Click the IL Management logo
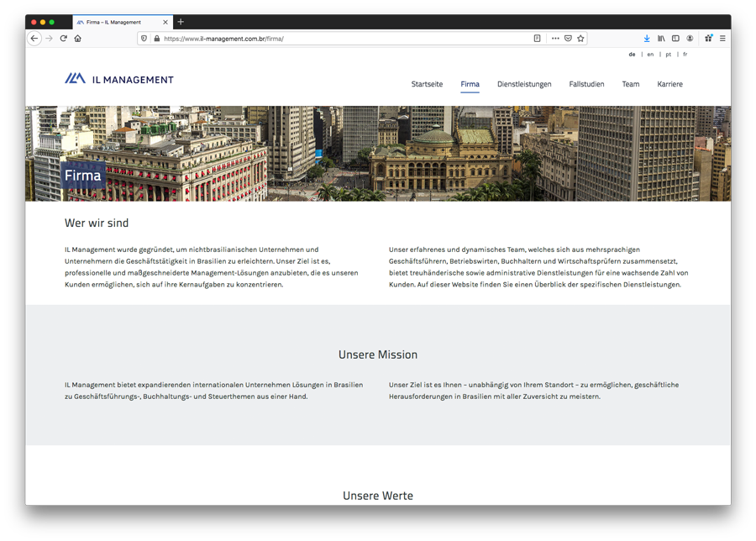Image resolution: width=756 pixels, height=541 pixels. 119,79
